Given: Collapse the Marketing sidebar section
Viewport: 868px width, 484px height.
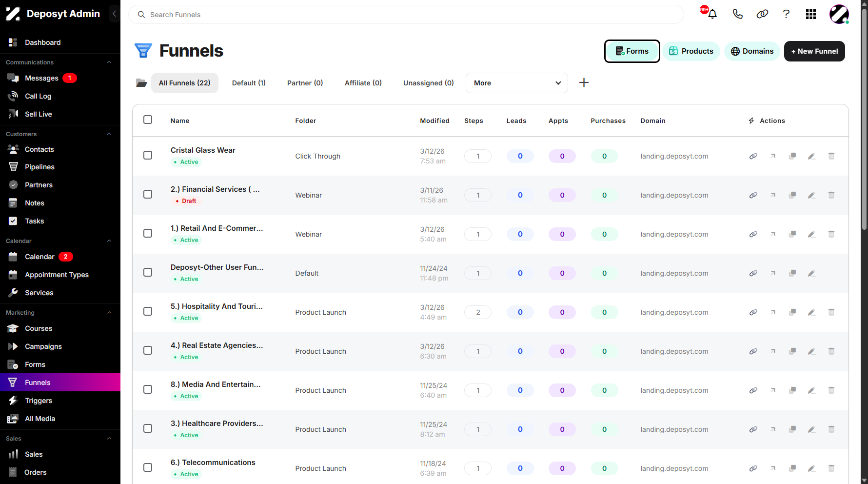Looking at the screenshot, I should point(109,313).
